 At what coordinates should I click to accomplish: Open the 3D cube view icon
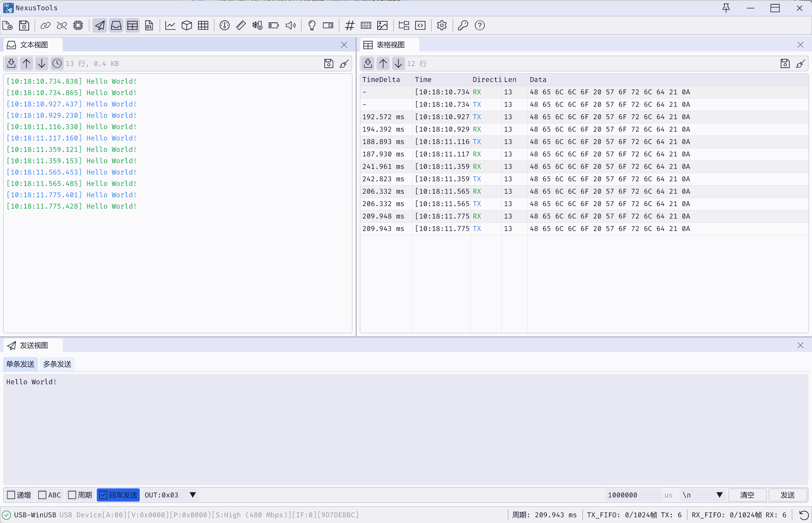pyautogui.click(x=187, y=26)
